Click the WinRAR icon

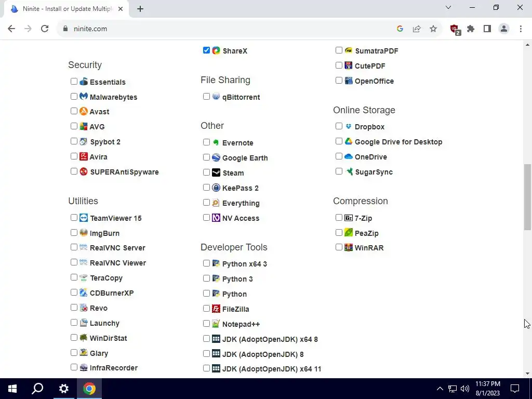pyautogui.click(x=349, y=247)
